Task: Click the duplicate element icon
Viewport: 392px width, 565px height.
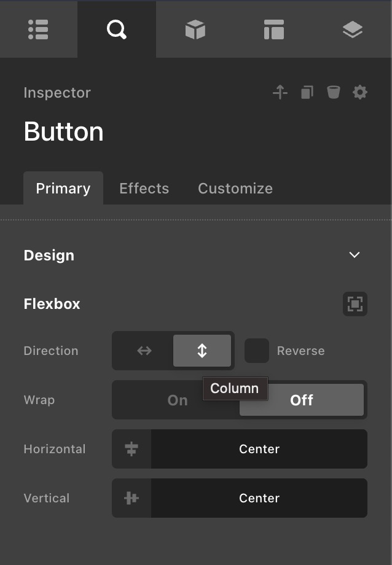Action: pos(307,93)
